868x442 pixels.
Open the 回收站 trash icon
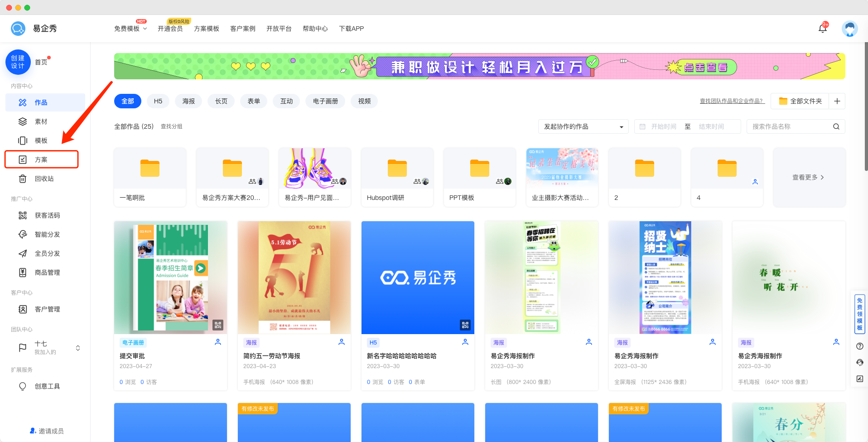(x=23, y=179)
